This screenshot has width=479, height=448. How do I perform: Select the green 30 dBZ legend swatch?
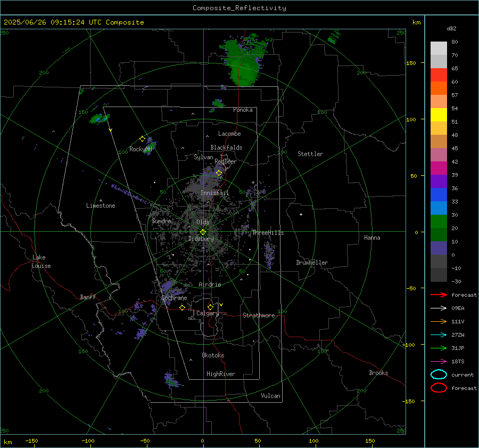pos(439,221)
